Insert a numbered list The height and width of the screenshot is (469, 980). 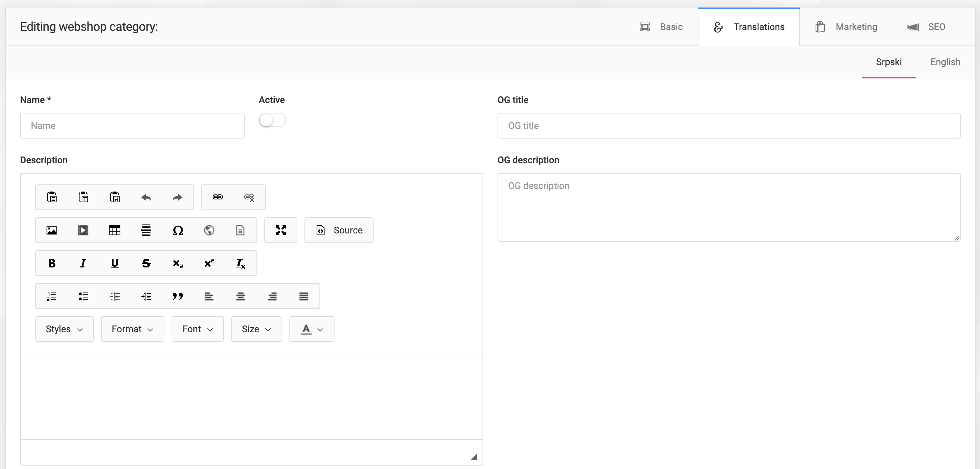click(52, 296)
